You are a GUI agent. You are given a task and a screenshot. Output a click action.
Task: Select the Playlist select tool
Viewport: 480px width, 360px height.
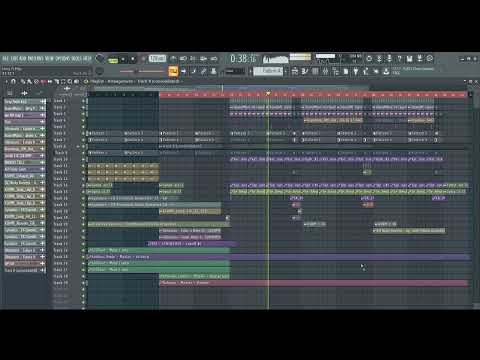tap(63, 81)
